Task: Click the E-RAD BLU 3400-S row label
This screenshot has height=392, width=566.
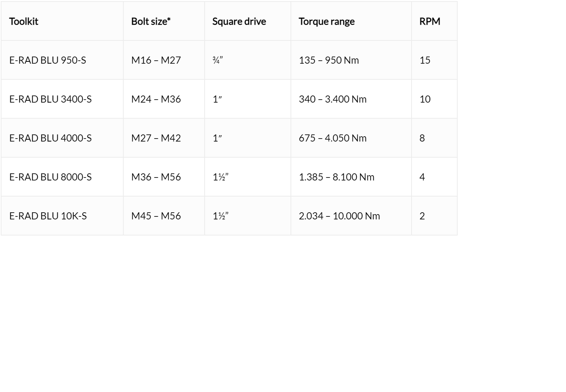Action: (62, 99)
